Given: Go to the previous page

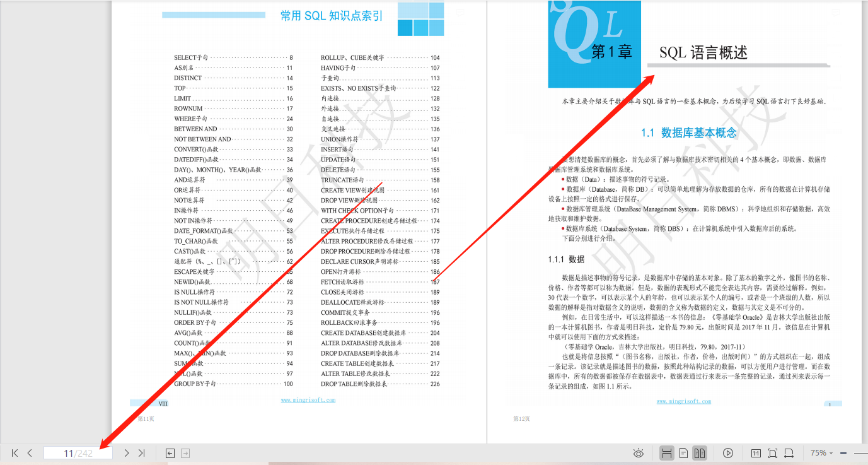Looking at the screenshot, I should click(30, 453).
